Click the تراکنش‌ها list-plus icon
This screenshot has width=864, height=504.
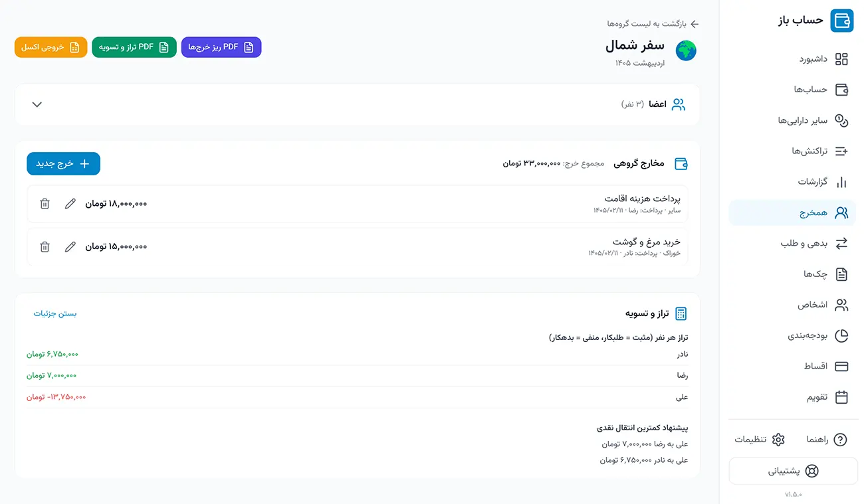click(x=841, y=151)
